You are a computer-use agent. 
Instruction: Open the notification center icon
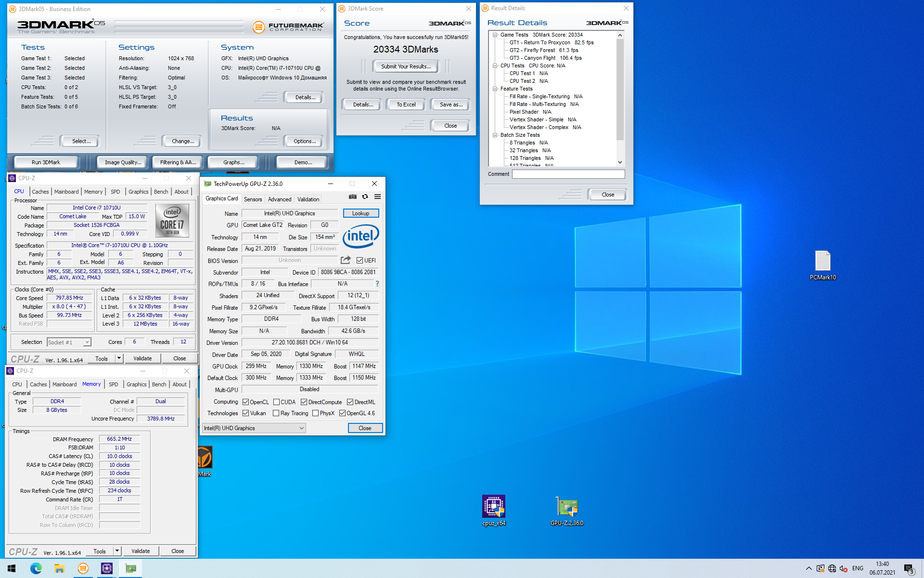pyautogui.click(x=909, y=569)
